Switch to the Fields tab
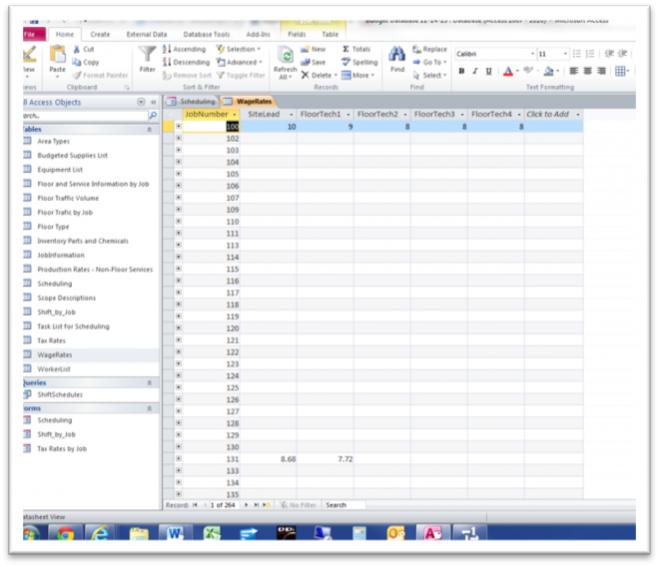The height and width of the screenshot is (567, 659). [x=296, y=34]
